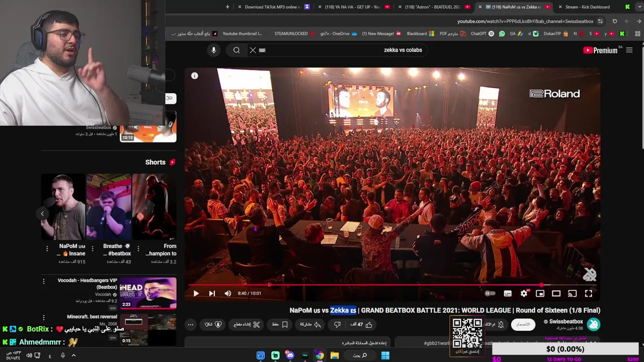
Task: Open Chrome from the taskbar
Action: click(x=319, y=355)
